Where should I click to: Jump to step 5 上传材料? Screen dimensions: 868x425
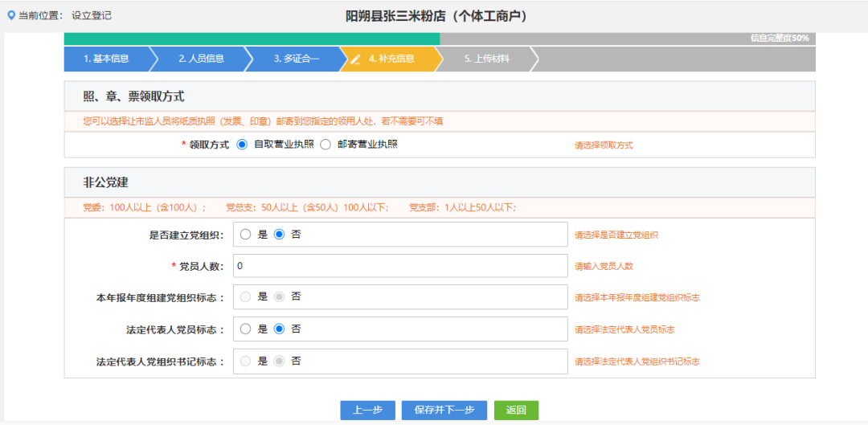pyautogui.click(x=486, y=59)
